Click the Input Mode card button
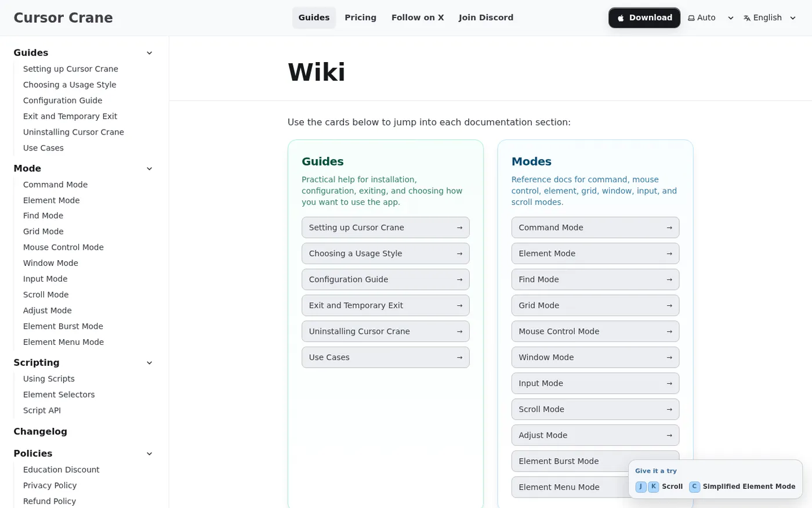 point(595,383)
